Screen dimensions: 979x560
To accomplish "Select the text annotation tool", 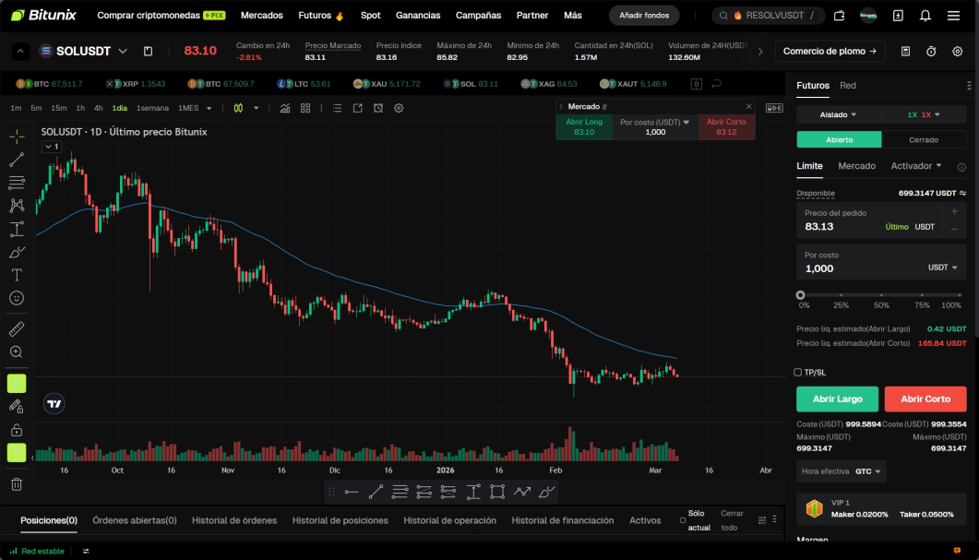I will click(17, 275).
